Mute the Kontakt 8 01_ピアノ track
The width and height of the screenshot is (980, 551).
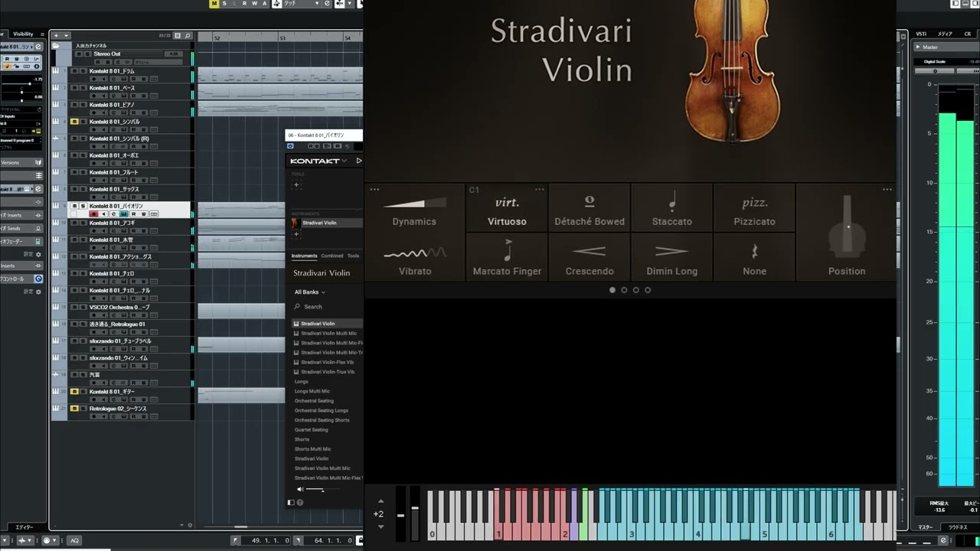pyautogui.click(x=74, y=105)
